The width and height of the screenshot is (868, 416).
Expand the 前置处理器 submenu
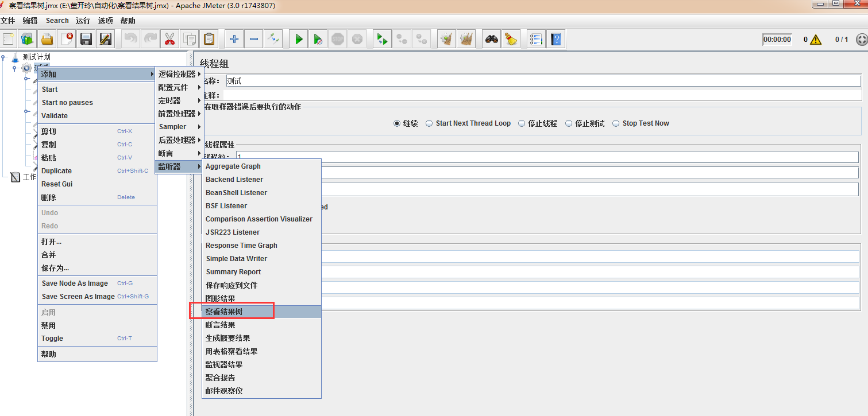180,114
